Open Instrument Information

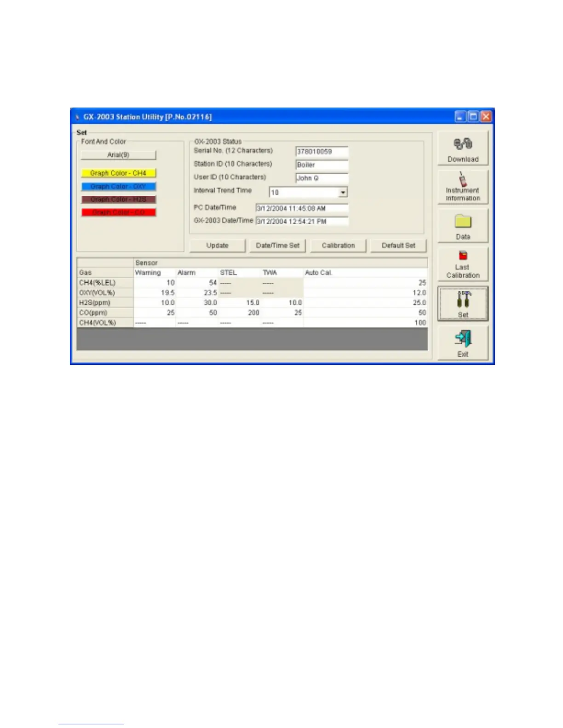[x=463, y=187]
